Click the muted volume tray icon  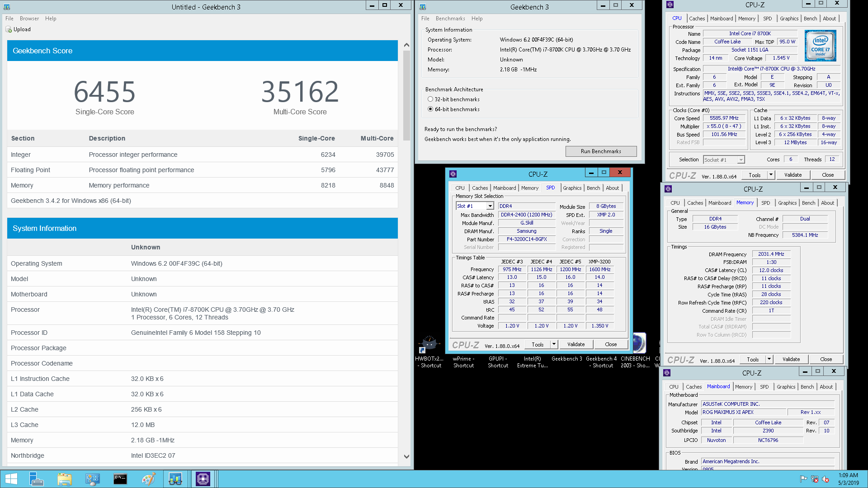tap(826, 479)
